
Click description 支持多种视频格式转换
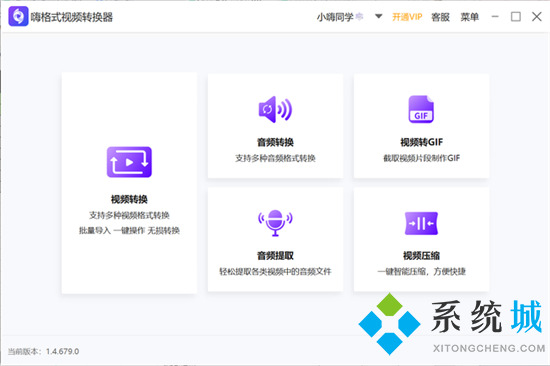129,215
